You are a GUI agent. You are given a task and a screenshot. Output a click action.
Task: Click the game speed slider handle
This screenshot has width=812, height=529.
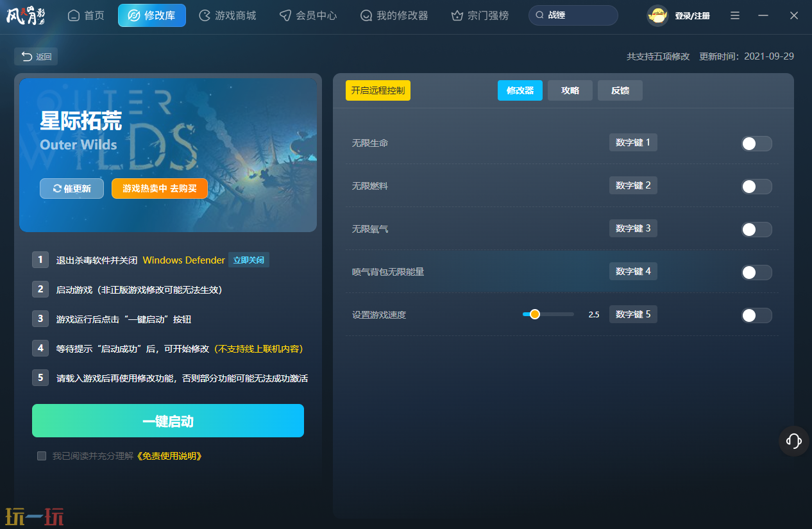[x=534, y=314]
